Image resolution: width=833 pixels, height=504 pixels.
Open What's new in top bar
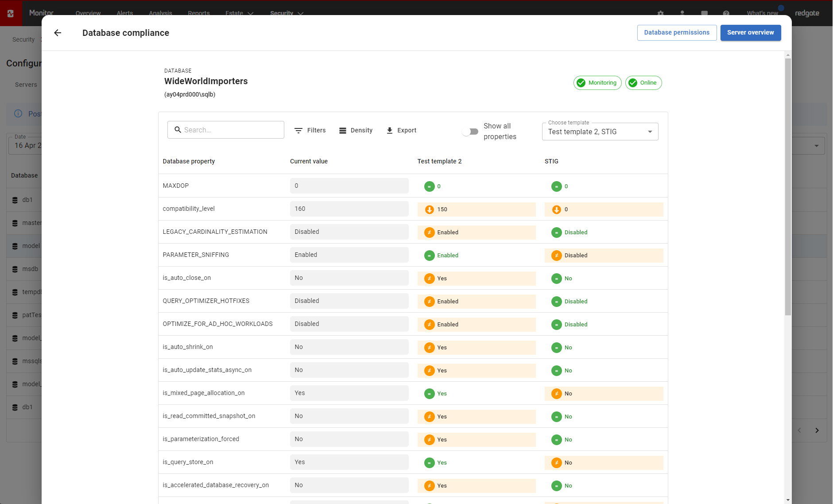(762, 13)
